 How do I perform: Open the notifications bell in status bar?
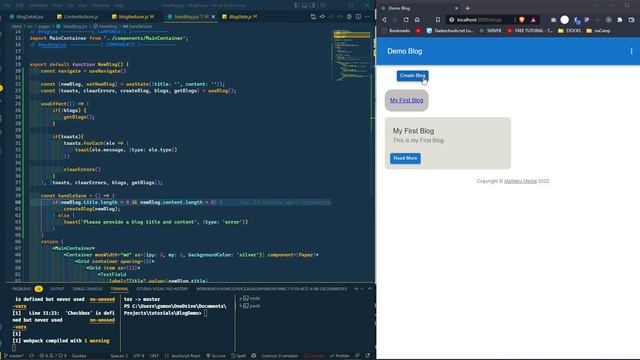(x=367, y=356)
